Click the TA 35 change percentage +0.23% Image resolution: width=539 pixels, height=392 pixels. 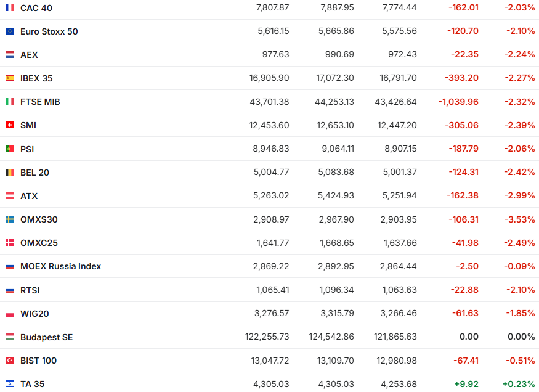pos(518,384)
